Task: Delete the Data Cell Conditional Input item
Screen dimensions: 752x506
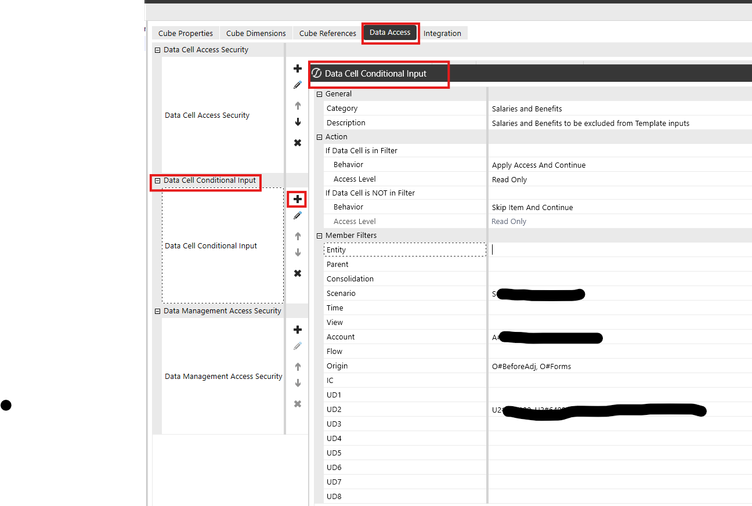Action: coord(297,273)
